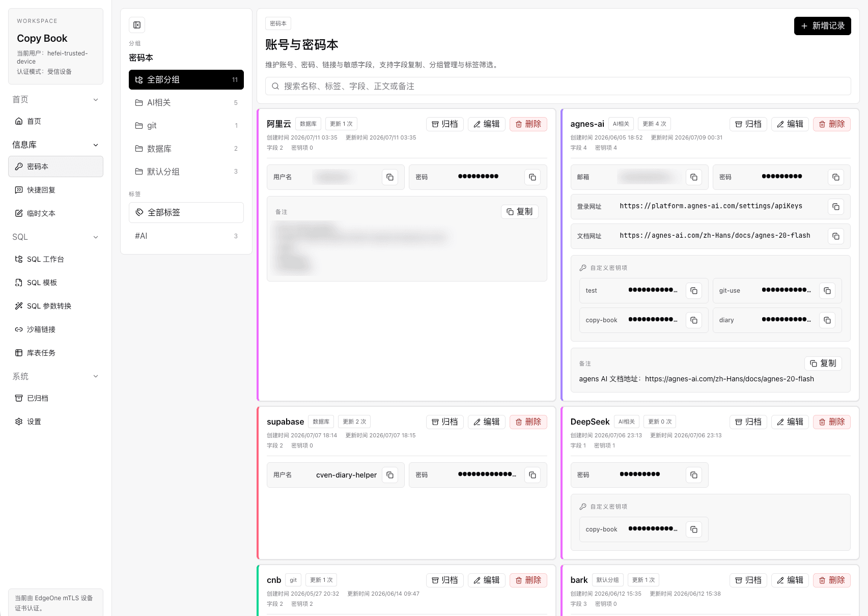Viewport: 868px width, 616px height.
Task: Open SQL 工作台 in the sidebar
Action: click(55, 259)
